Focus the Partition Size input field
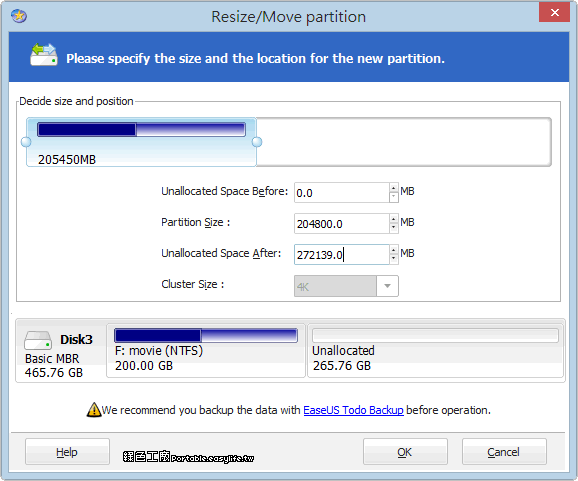This screenshot has height=481, width=578. coord(342,224)
